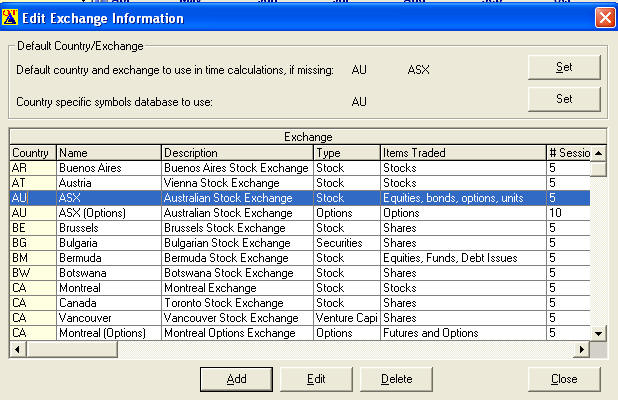Click the Securities type cell

347,243
